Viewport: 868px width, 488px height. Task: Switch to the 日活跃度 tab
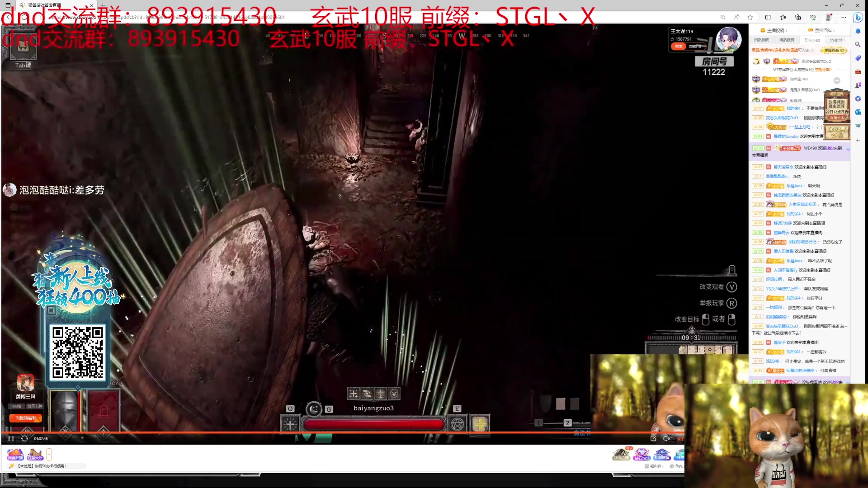[761, 40]
